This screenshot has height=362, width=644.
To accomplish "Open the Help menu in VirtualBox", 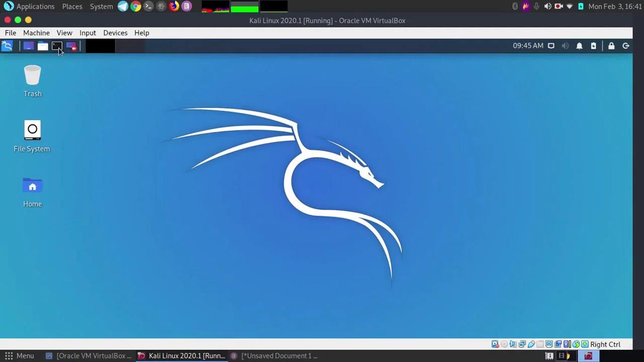I will click(142, 33).
